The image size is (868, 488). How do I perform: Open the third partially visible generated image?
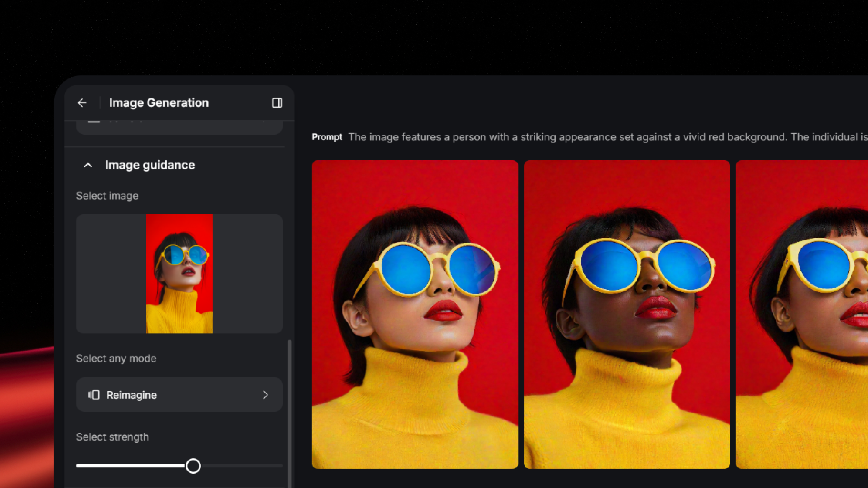pyautogui.click(x=802, y=314)
